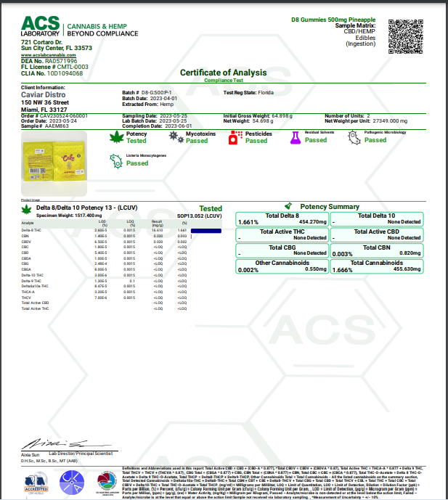Open the www.acslabcannabis.com link
The image size is (448, 500).
49,55
